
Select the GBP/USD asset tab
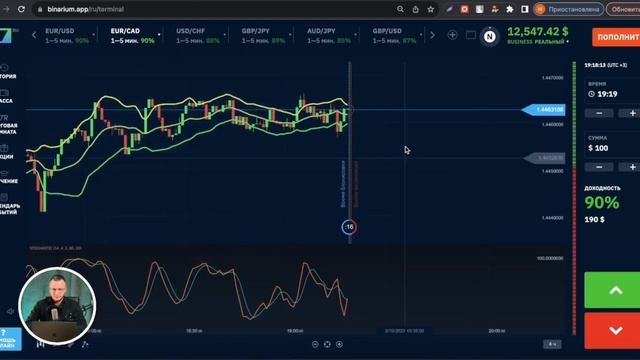pos(394,36)
